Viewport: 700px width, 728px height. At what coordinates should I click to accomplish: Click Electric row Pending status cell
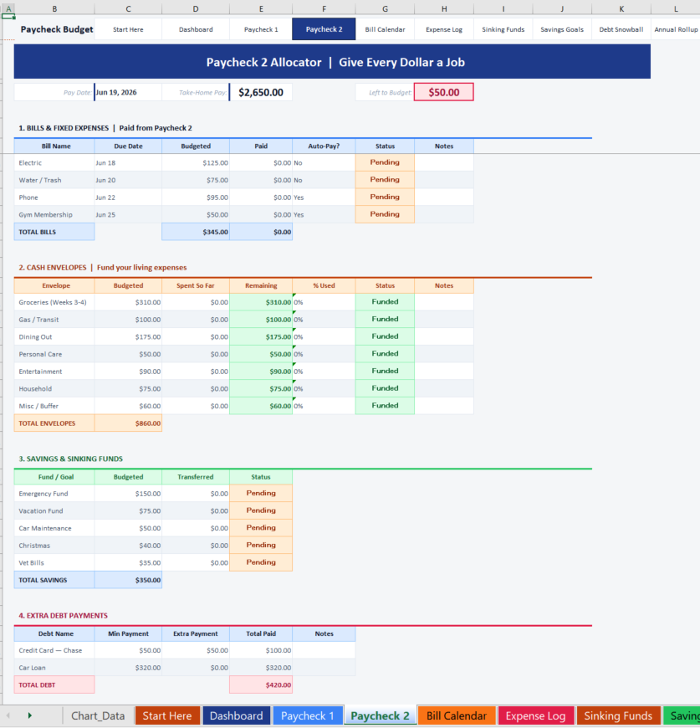pos(385,162)
